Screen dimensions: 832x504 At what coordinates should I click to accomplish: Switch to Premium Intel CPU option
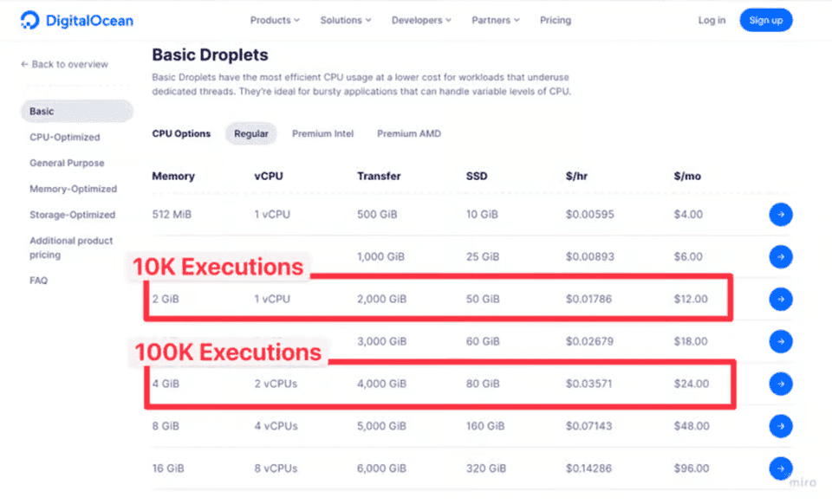(x=322, y=134)
